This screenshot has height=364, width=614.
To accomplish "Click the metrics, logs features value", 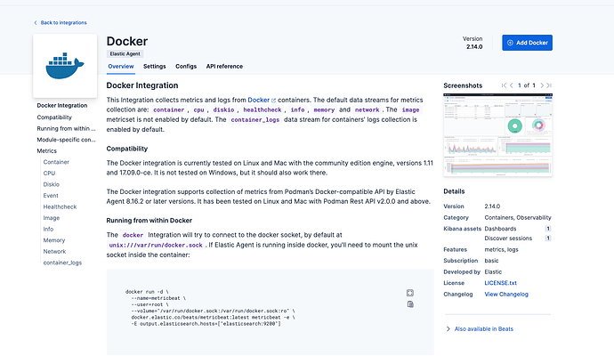I will [501, 249].
